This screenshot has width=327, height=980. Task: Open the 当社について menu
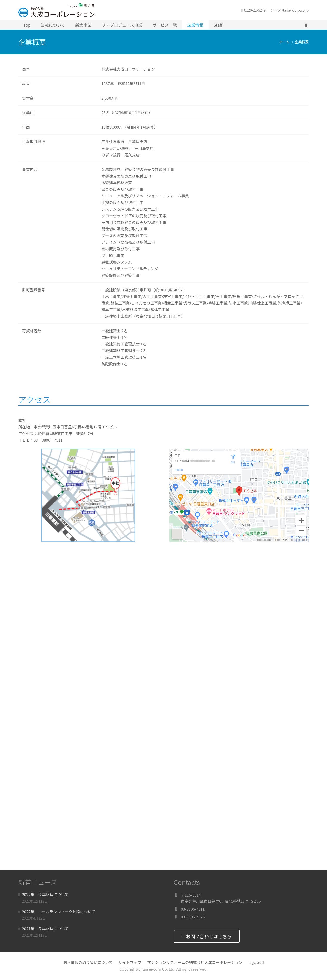pyautogui.click(x=53, y=25)
